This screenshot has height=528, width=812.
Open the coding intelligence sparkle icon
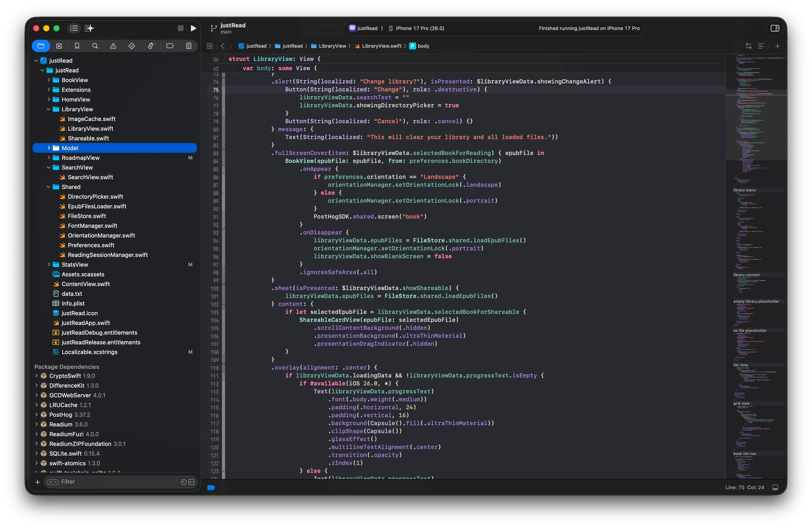[x=89, y=28]
